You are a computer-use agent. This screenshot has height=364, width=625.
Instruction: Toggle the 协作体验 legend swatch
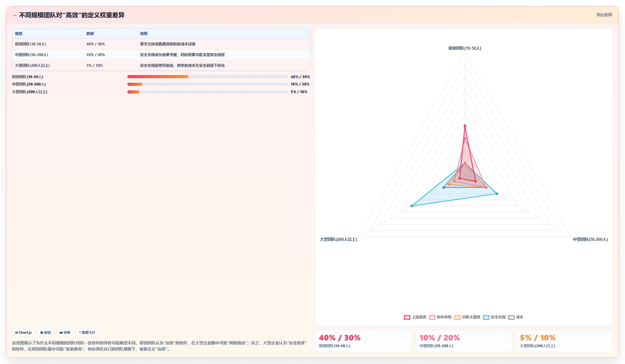click(432, 317)
